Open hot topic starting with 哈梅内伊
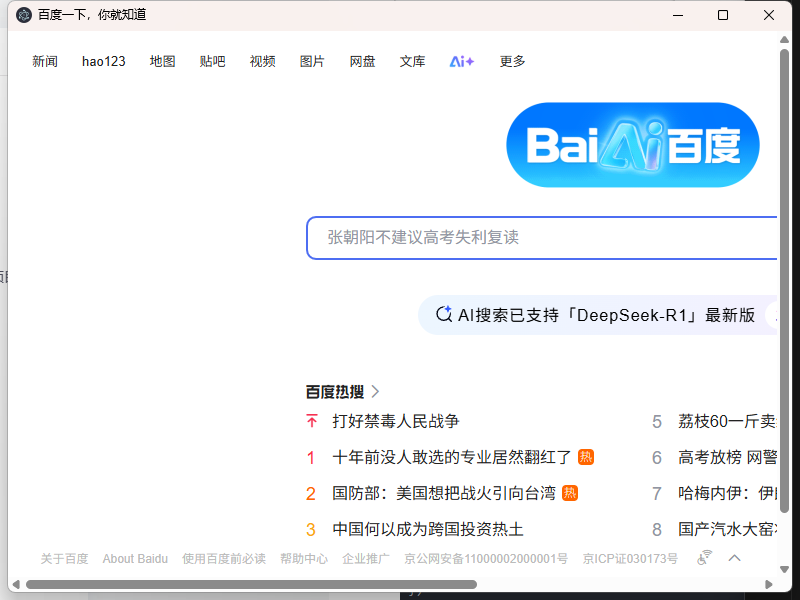Screen dimensions: 800x600 coord(727,493)
